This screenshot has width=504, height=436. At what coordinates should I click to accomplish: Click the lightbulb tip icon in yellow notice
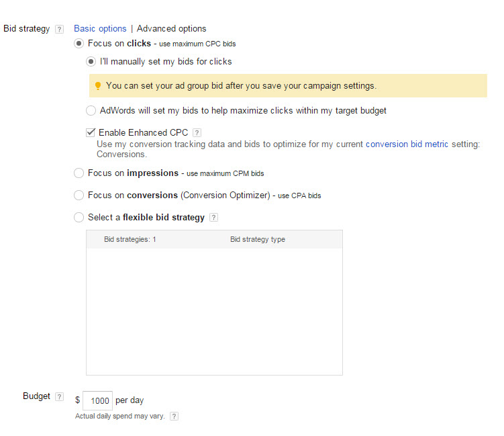[98, 86]
